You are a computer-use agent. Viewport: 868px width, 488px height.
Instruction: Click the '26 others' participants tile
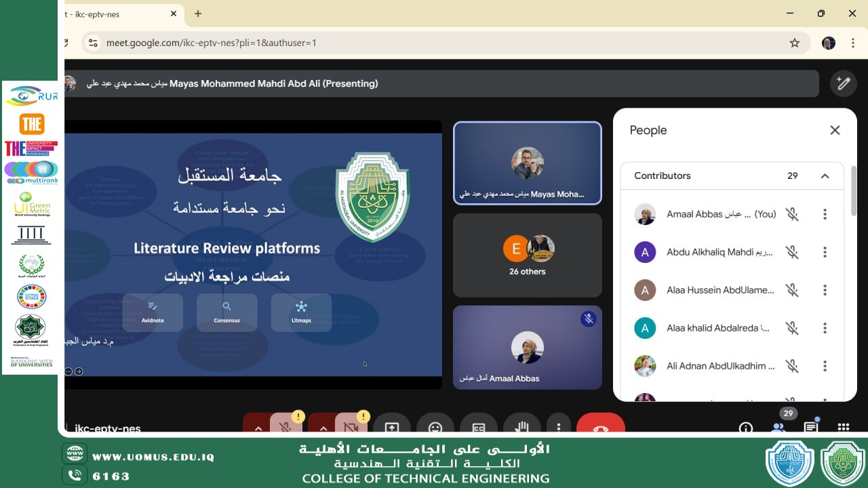[x=527, y=256]
